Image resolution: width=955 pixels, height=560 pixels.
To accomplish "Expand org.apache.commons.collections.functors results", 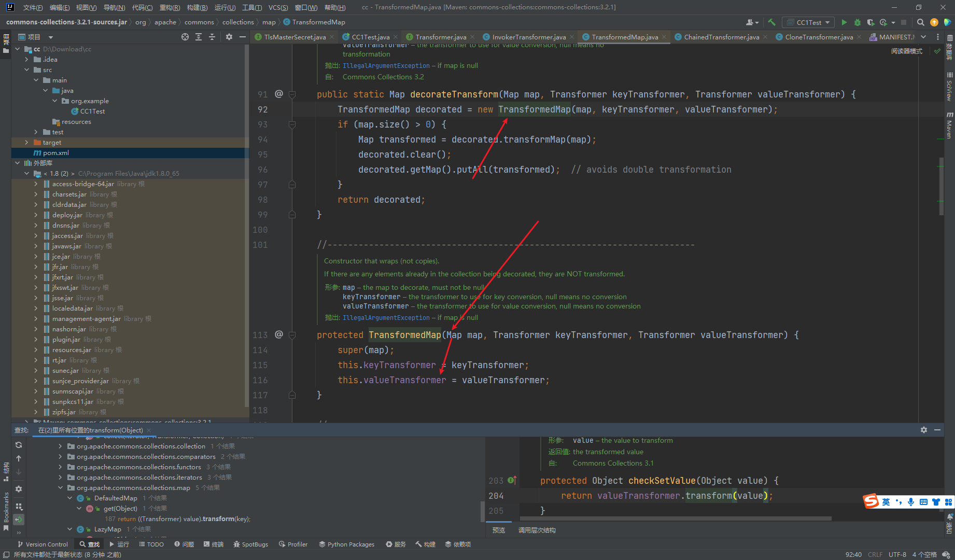I will (x=60, y=467).
